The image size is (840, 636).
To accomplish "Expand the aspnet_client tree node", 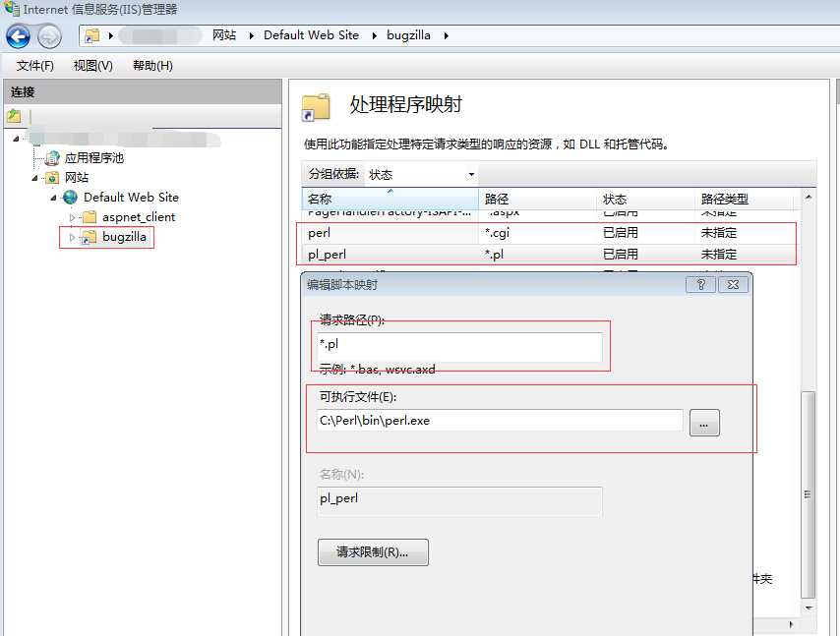I will click(x=72, y=217).
